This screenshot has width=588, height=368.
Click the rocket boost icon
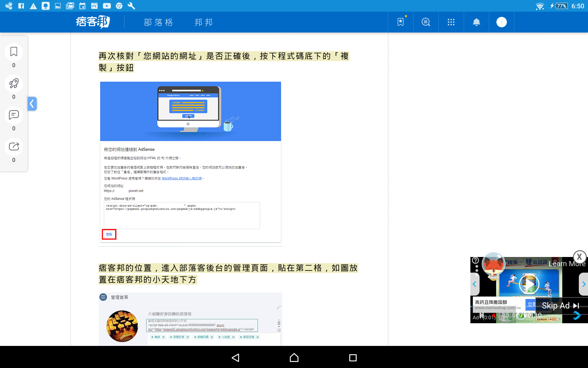(14, 83)
